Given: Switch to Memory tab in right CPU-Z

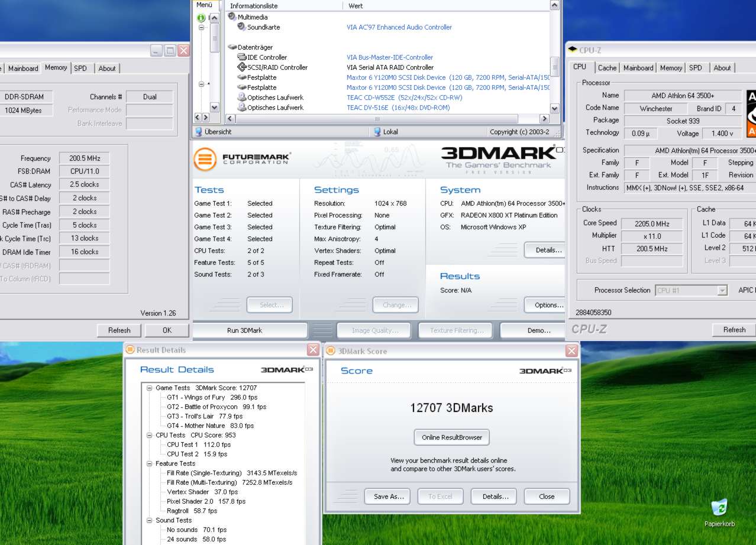Looking at the screenshot, I should point(671,68).
